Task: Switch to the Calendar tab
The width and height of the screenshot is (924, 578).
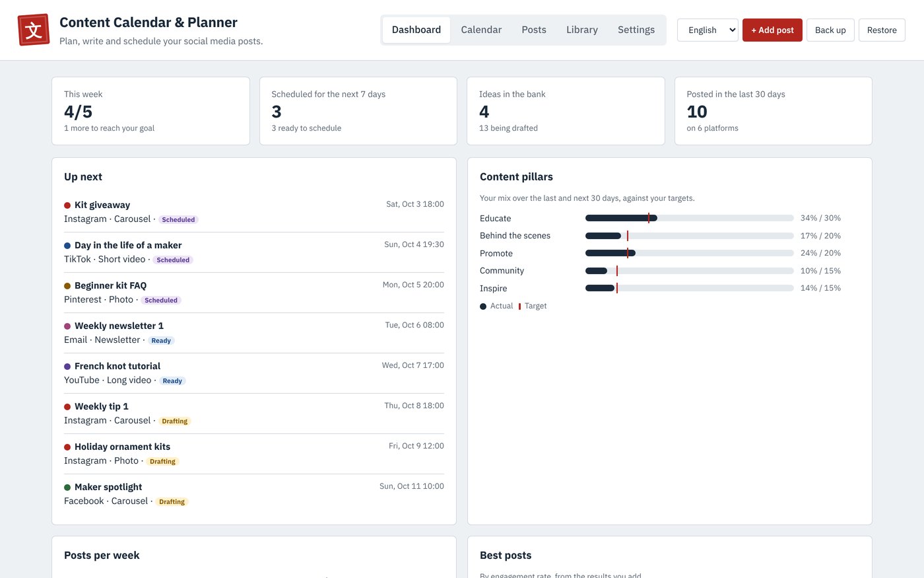Action: [481, 30]
